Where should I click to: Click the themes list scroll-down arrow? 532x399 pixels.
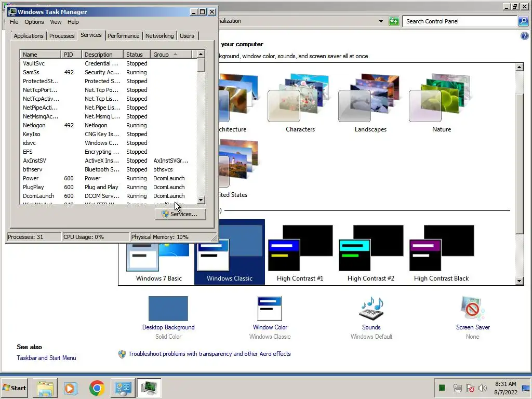click(519, 281)
